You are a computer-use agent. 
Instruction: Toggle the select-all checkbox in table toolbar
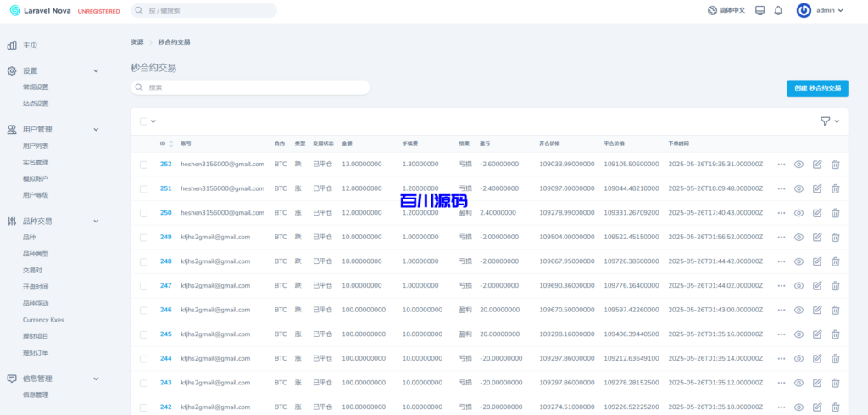(x=144, y=121)
